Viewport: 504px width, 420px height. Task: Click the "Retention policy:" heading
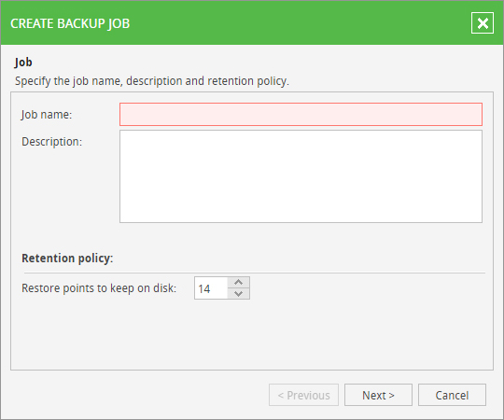tap(67, 258)
